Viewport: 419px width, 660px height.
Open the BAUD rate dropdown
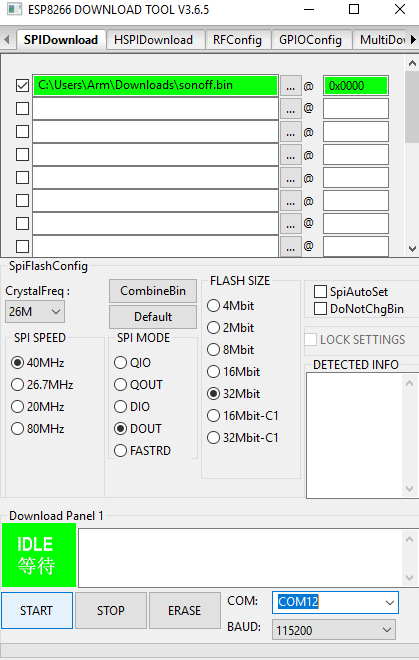pyautogui.click(x=334, y=630)
